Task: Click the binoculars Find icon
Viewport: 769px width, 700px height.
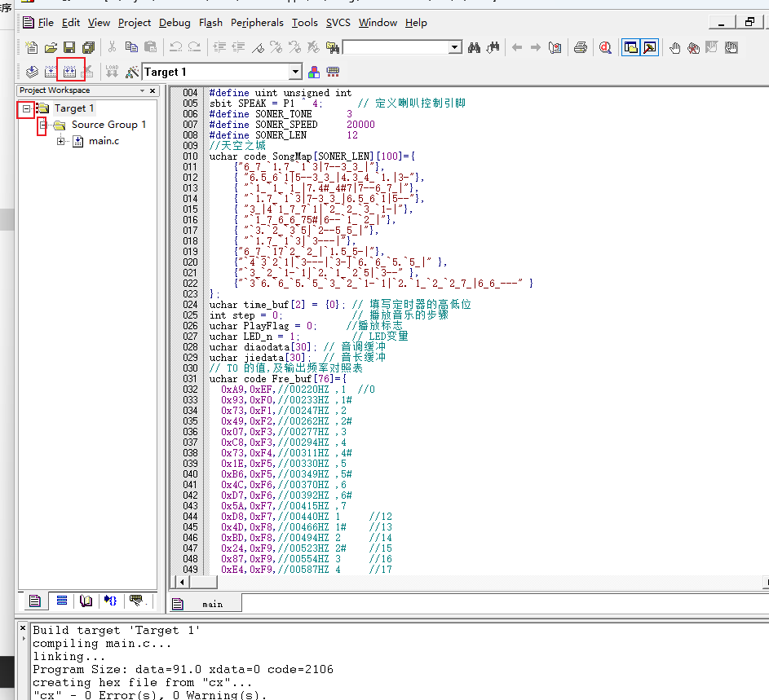Action: tap(474, 47)
